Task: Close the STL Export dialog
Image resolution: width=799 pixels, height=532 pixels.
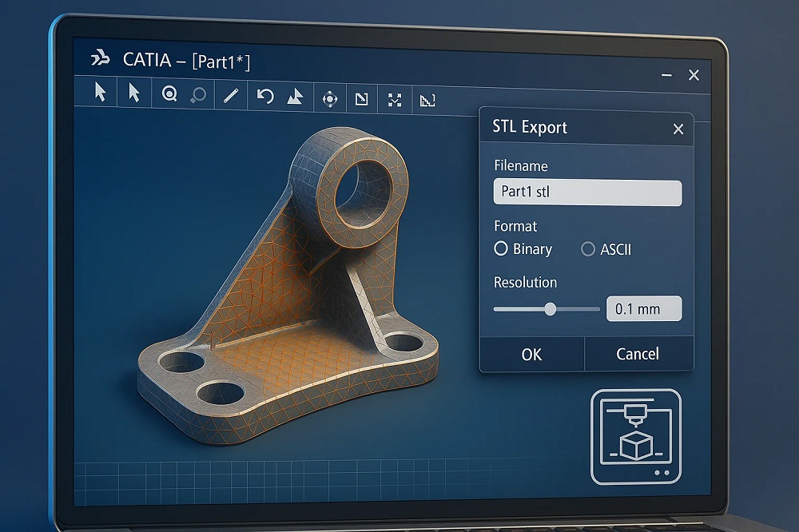Action: 678,129
